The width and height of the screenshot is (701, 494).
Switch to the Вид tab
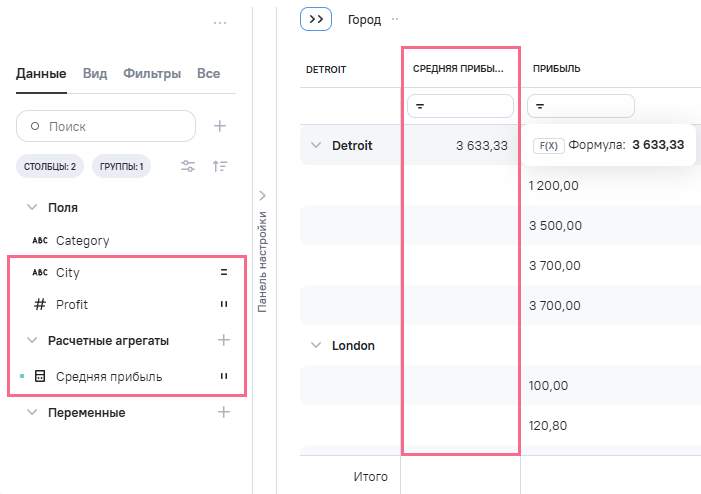95,73
